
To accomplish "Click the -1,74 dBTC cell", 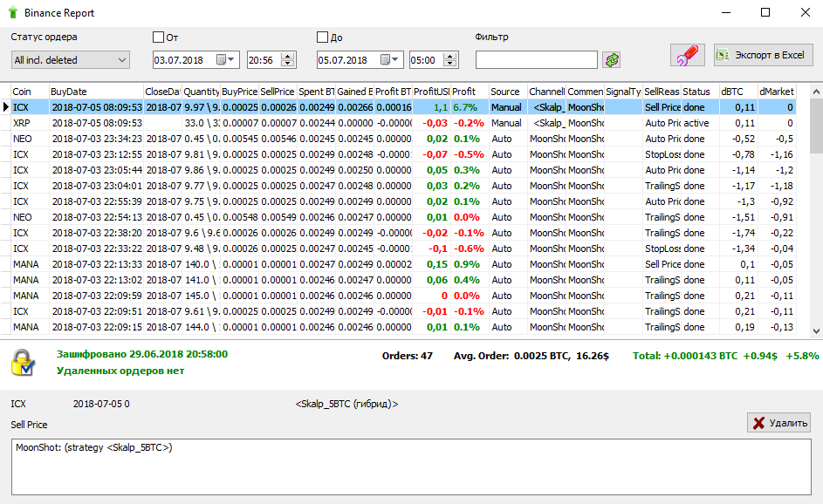I will [738, 233].
